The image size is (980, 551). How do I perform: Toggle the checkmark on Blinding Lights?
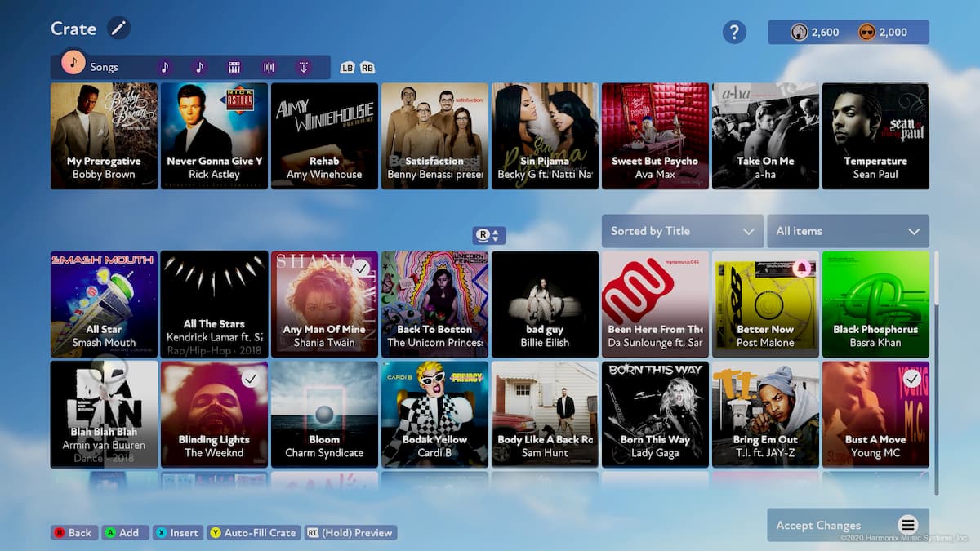[251, 378]
